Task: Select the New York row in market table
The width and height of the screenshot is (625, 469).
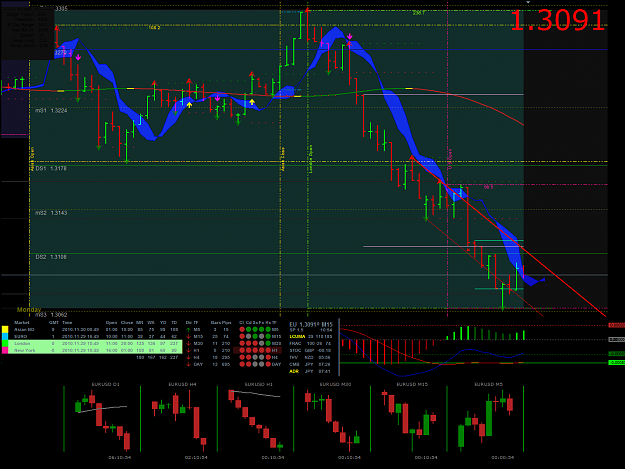Action: 95,350
